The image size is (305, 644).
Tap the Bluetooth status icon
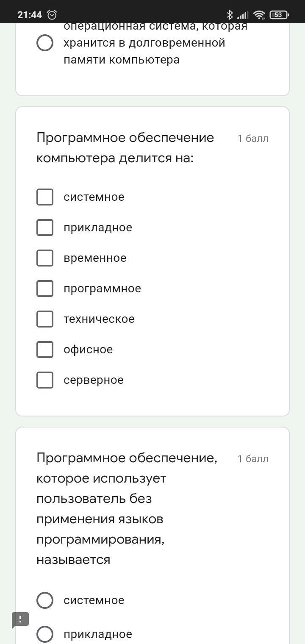point(230,15)
